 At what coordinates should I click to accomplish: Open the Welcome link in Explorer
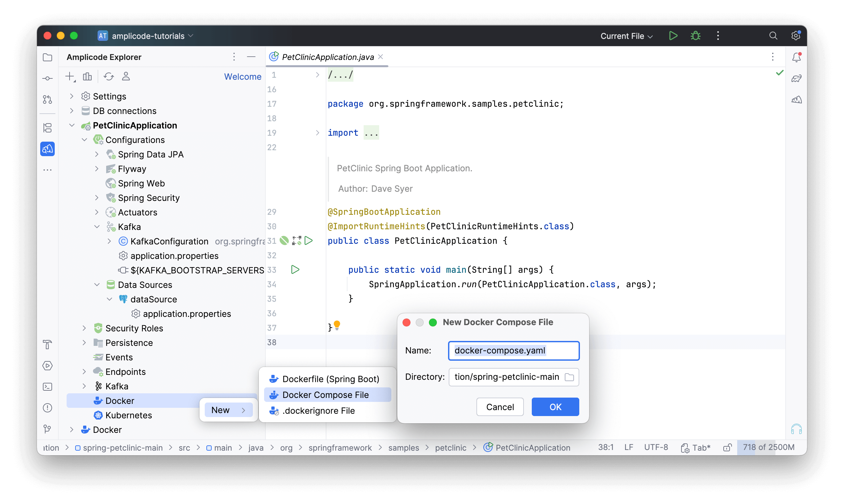click(242, 77)
